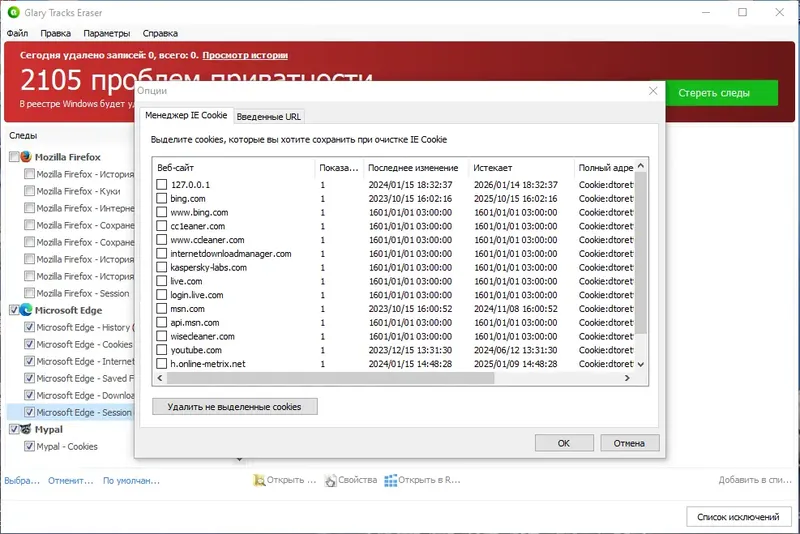Image resolution: width=800 pixels, height=534 pixels.
Task: Click the Glary Tracks Eraser app icon
Action: [14, 12]
